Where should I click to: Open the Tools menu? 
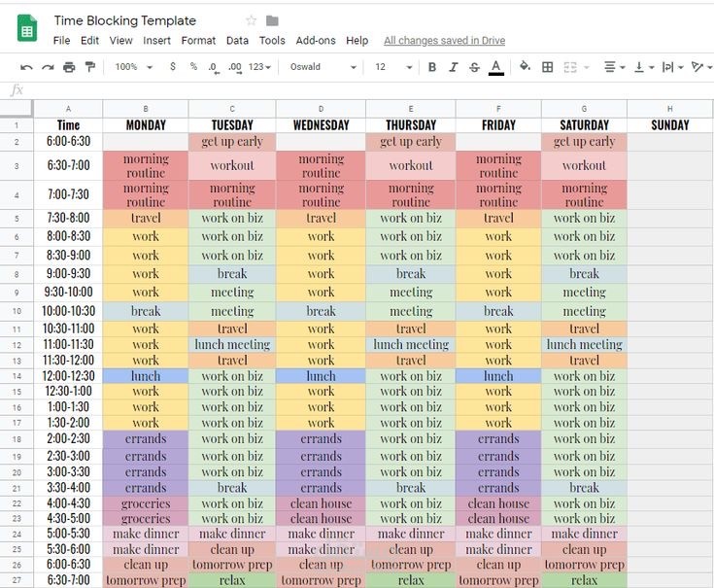coord(272,41)
